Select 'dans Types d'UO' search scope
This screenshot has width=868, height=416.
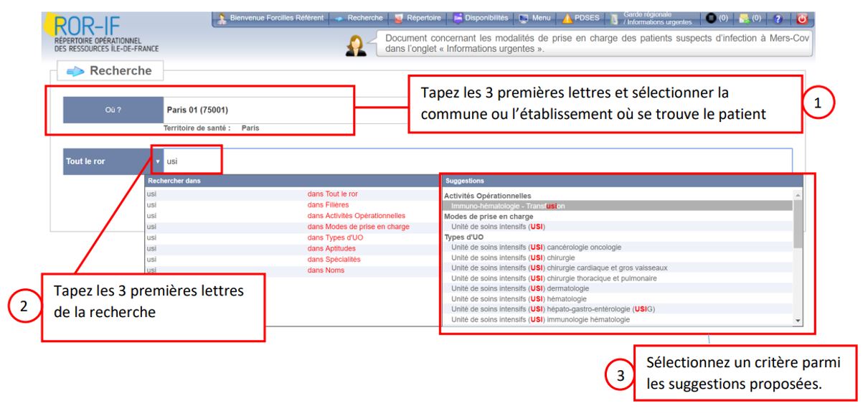click(x=337, y=237)
